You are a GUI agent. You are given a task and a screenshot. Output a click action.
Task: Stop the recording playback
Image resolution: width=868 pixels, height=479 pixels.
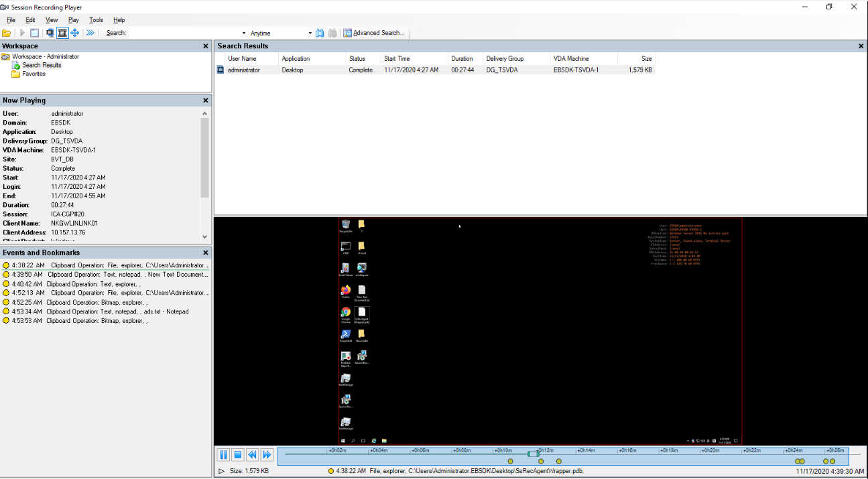[238, 455]
